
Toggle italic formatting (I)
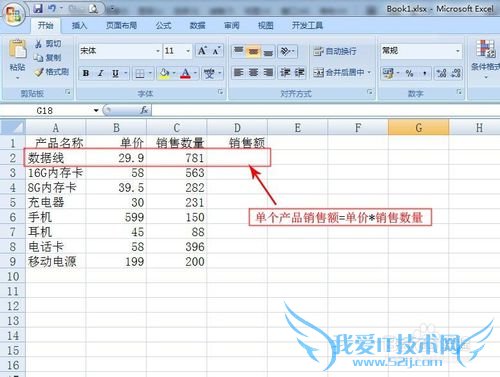pyautogui.click(x=100, y=73)
